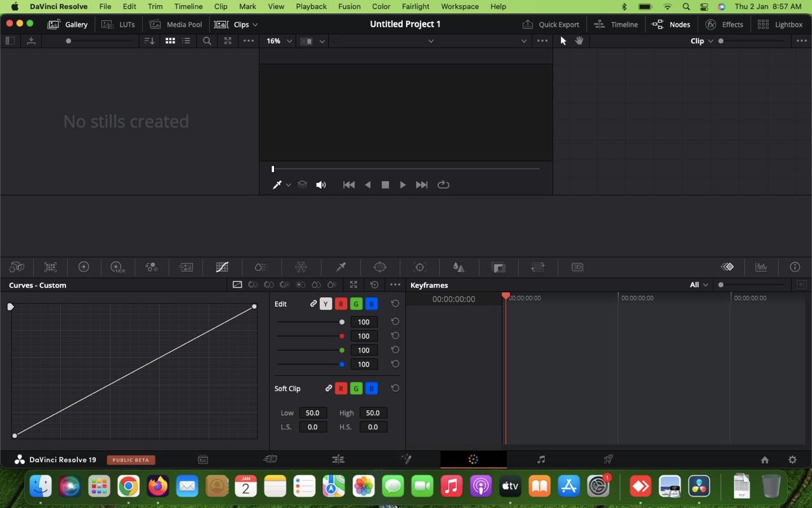Image resolution: width=812 pixels, height=508 pixels.
Task: Open the viewer zoom 16% dropdown
Action: (x=279, y=41)
